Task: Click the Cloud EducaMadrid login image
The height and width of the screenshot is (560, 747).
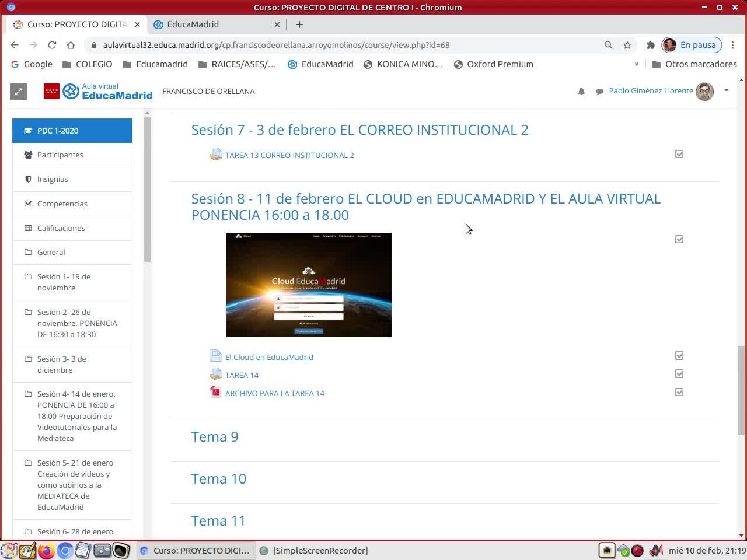Action: pyautogui.click(x=309, y=285)
